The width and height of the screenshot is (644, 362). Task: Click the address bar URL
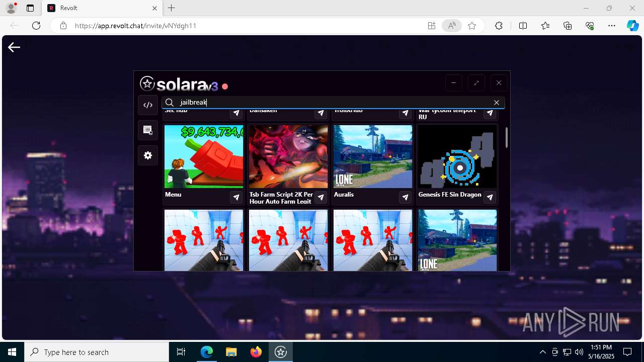click(135, 26)
